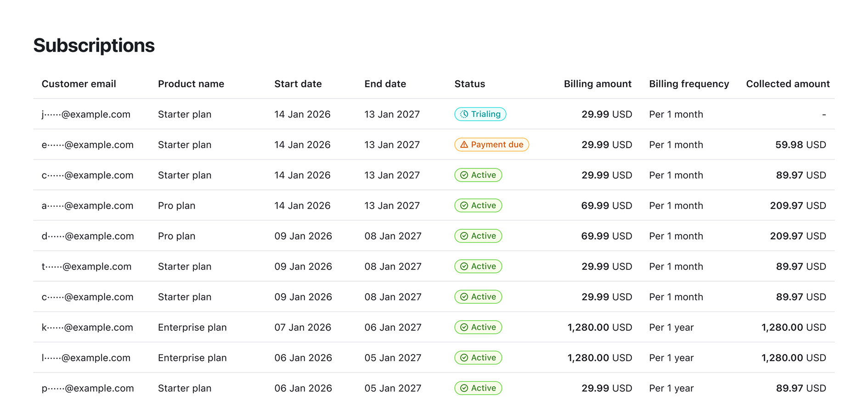
Task: Click the Billing frequency column header
Action: click(x=689, y=84)
